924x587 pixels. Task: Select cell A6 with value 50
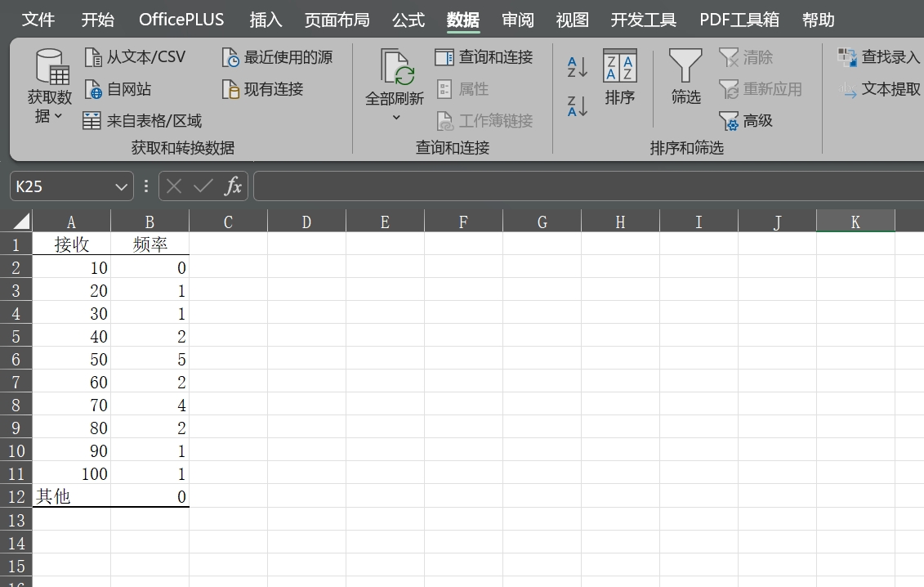click(71, 359)
